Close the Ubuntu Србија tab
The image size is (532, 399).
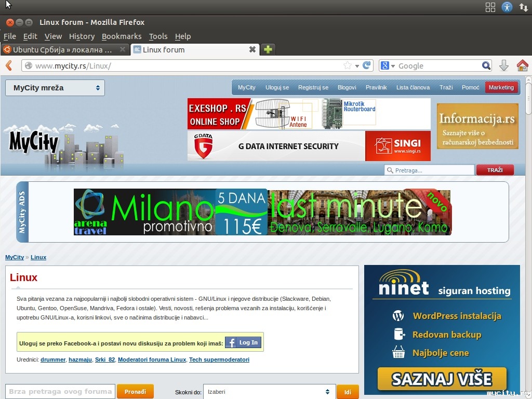[x=123, y=49]
